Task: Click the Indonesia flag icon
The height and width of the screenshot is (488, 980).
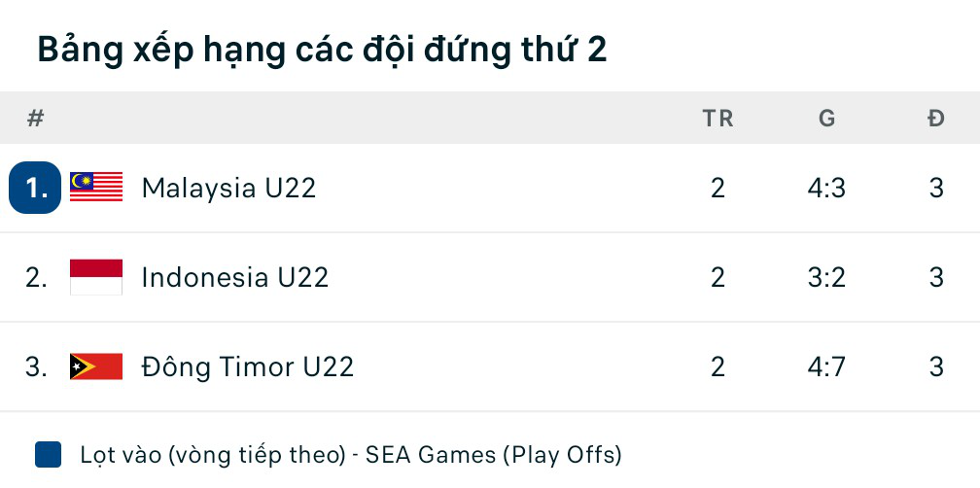Action: [96, 277]
